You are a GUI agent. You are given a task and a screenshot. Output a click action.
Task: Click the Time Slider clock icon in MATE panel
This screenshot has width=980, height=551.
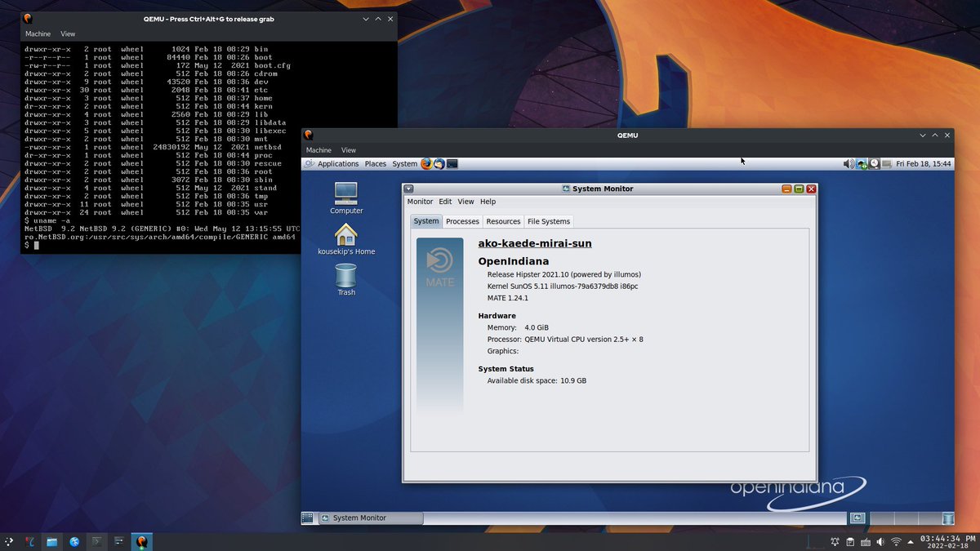(x=874, y=163)
